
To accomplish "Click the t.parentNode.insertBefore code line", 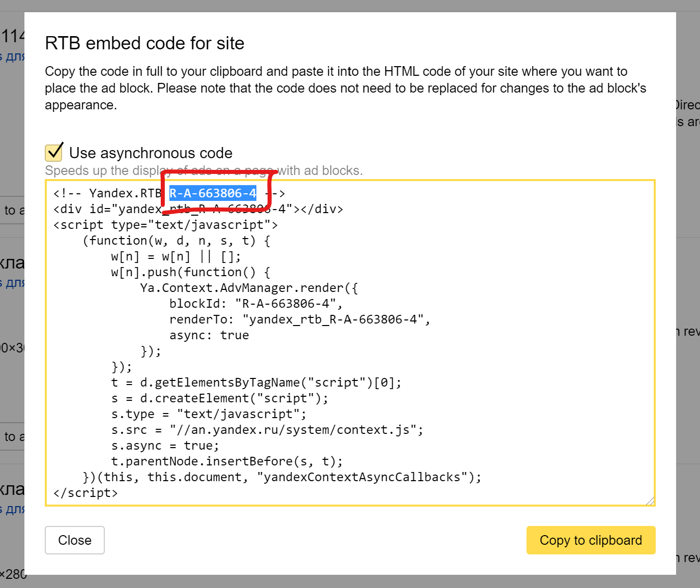I will 227,461.
